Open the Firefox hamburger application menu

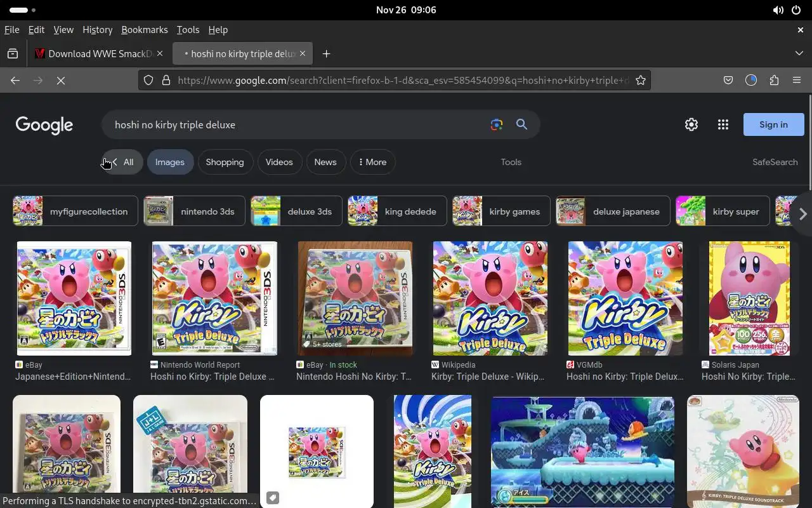(x=797, y=80)
